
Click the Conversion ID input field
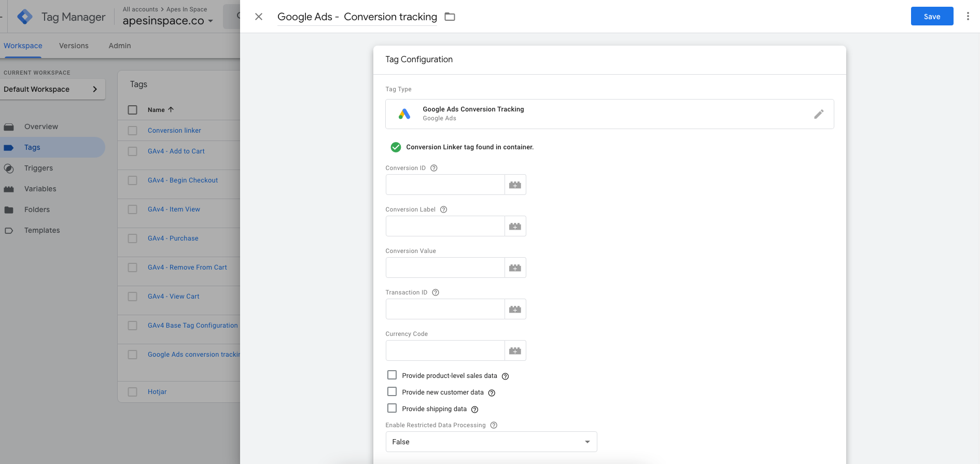[445, 185]
